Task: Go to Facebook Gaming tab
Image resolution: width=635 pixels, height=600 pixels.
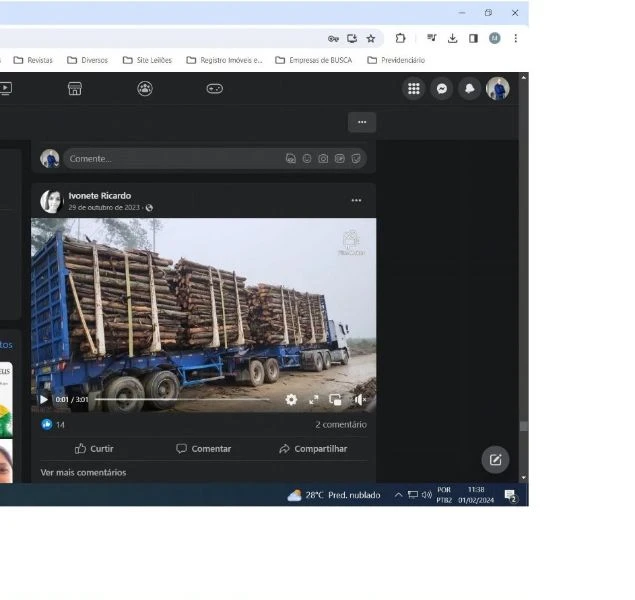Action: (215, 89)
